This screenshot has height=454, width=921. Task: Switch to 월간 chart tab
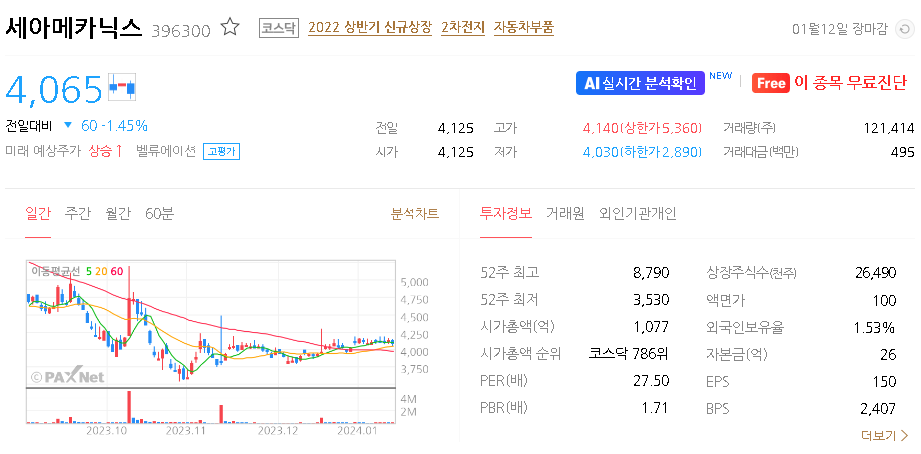tap(118, 214)
